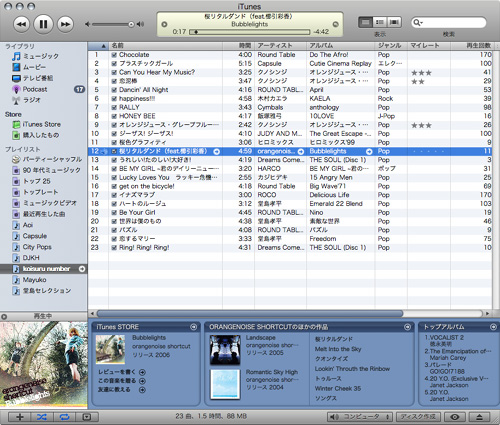Sort by the アルバム column header

(341, 46)
